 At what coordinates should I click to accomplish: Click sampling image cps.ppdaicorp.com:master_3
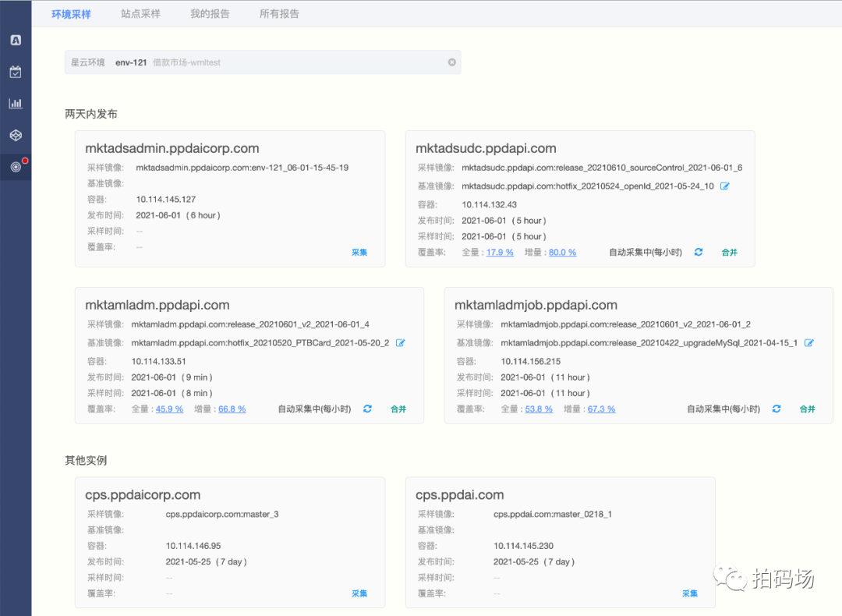pyautogui.click(x=222, y=514)
